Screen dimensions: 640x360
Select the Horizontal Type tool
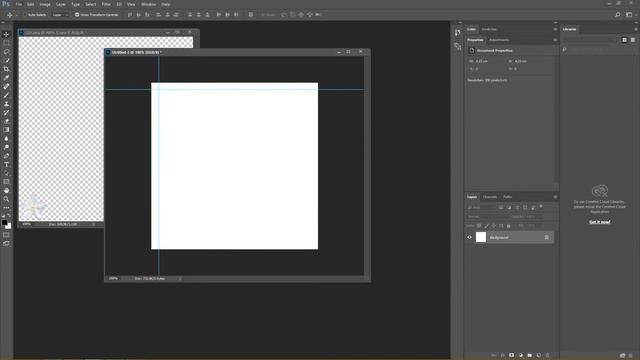6,164
